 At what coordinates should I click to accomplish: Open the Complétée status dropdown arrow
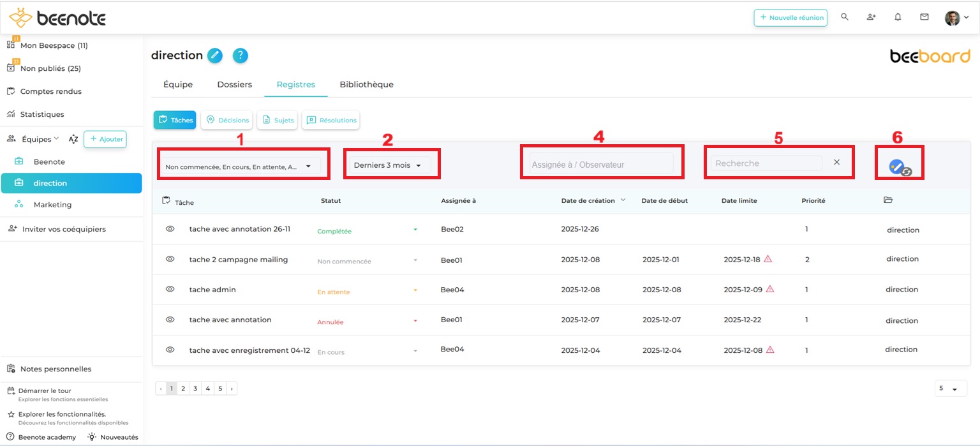click(x=415, y=230)
